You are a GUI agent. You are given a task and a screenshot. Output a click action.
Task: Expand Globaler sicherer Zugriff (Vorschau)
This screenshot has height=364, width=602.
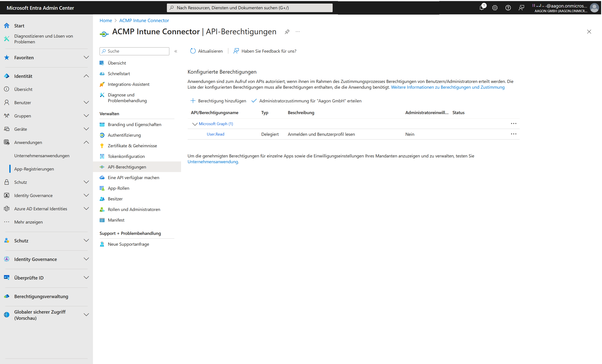click(86, 315)
